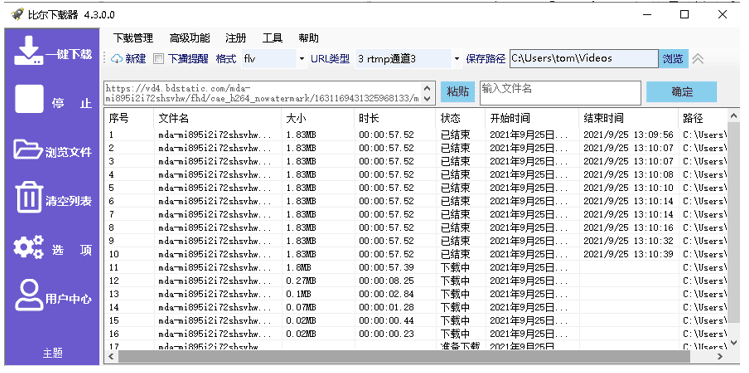The height and width of the screenshot is (373, 749).
Task: Open the URL类型 rtmp通道3 dropdown
Action: click(x=457, y=59)
